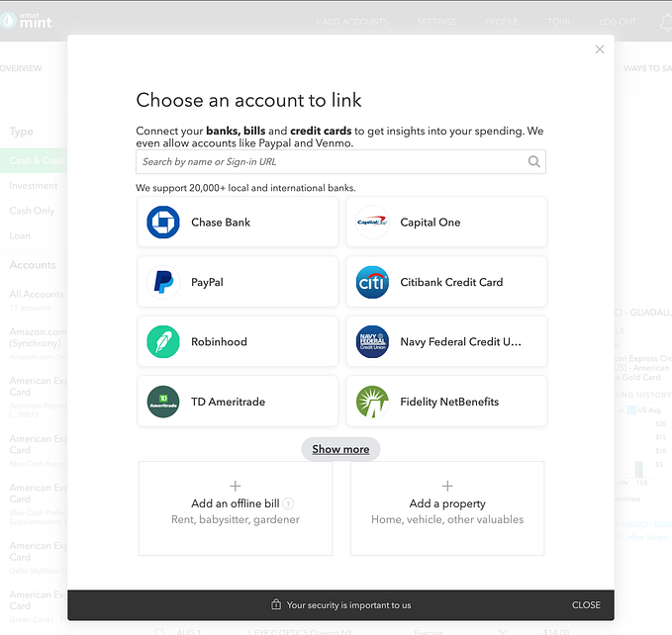Image resolution: width=672 pixels, height=635 pixels.
Task: Click the magnifier search icon
Action: [x=533, y=161]
